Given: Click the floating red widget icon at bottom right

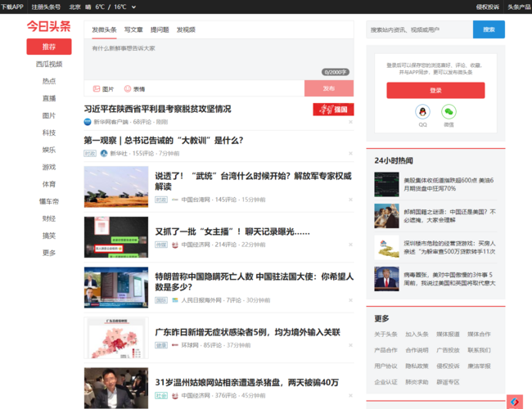Looking at the screenshot, I should point(515,401).
